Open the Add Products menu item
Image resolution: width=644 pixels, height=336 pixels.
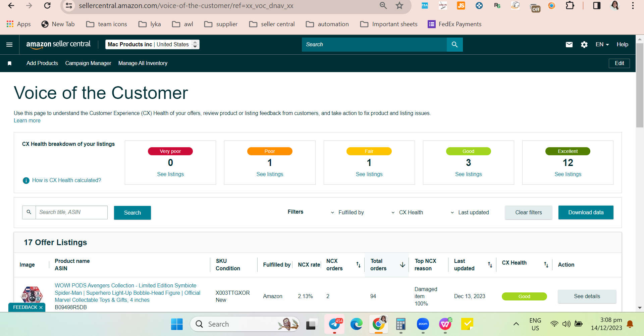coord(42,63)
